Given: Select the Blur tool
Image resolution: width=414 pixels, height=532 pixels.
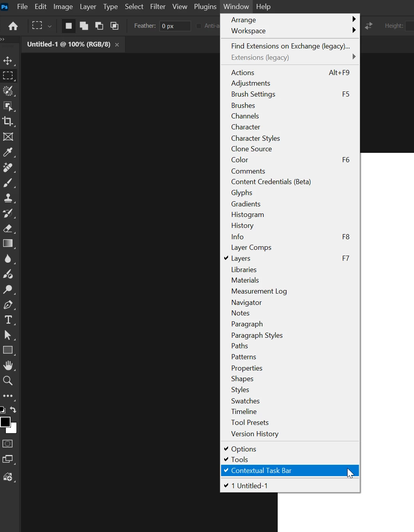Looking at the screenshot, I should (x=8, y=259).
